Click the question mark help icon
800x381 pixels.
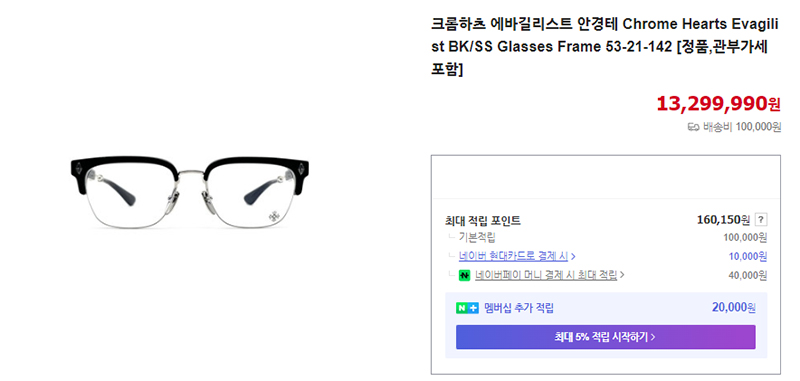coord(761,220)
